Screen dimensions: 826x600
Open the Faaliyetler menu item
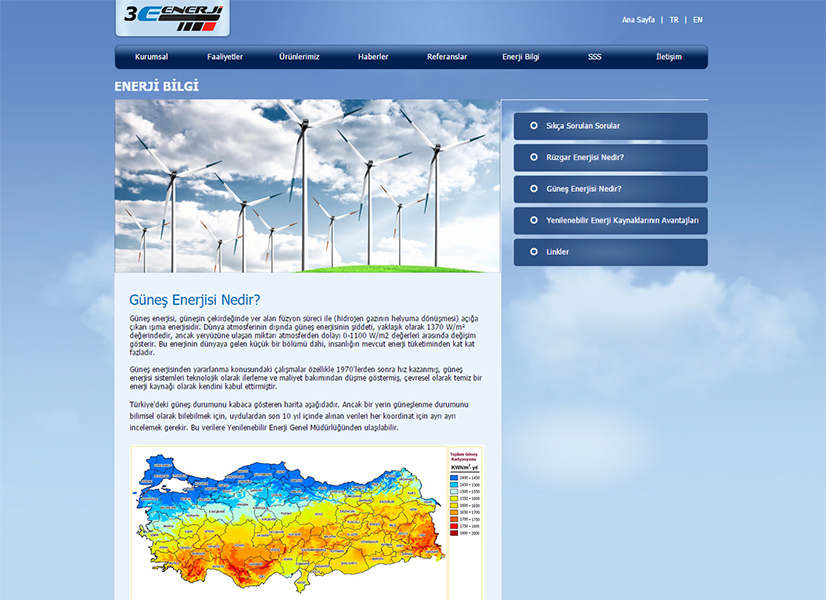225,57
